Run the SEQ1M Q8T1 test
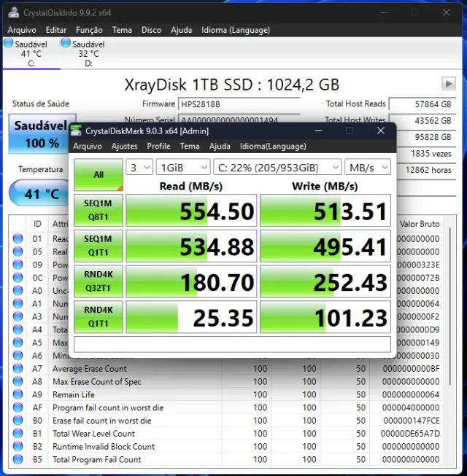The width and height of the screenshot is (467, 476). (x=99, y=211)
